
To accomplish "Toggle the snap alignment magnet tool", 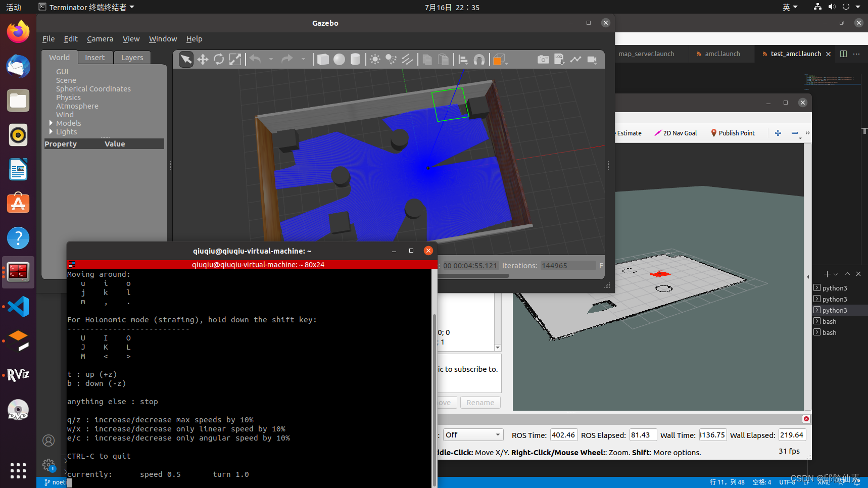I will point(479,59).
